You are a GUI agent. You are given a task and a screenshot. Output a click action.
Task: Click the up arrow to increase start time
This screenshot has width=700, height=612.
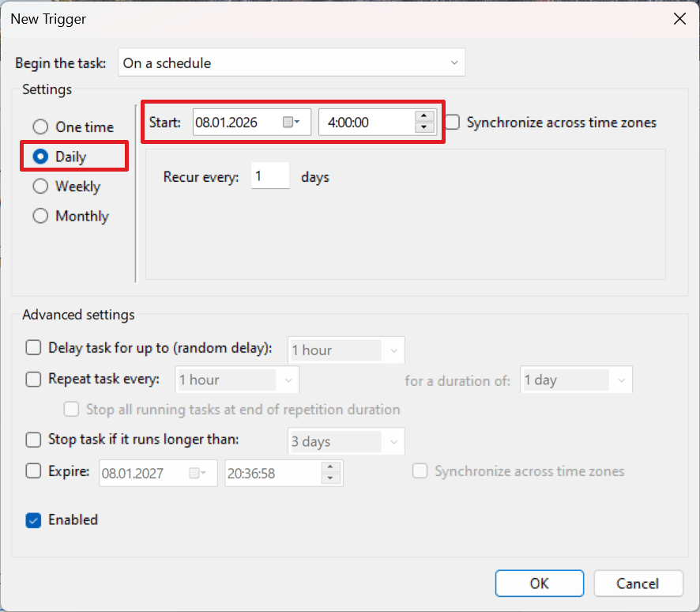tap(424, 117)
